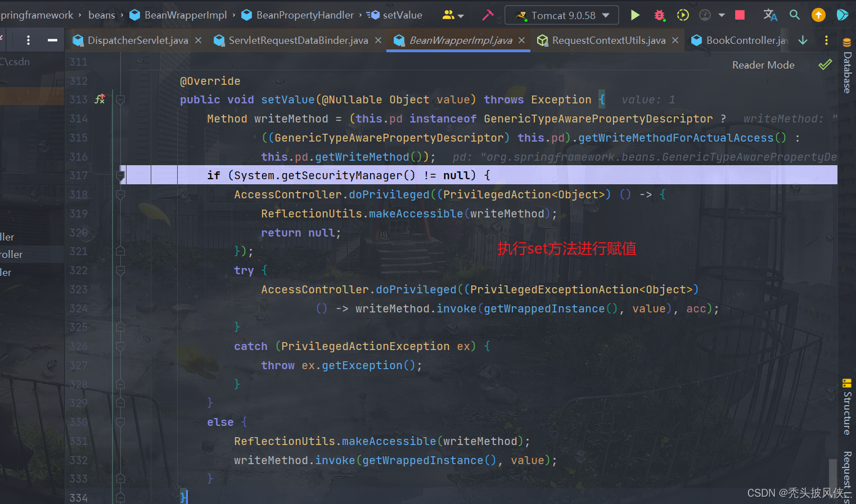Start debugging with the red bug icon
The image size is (856, 504).
[x=659, y=15]
